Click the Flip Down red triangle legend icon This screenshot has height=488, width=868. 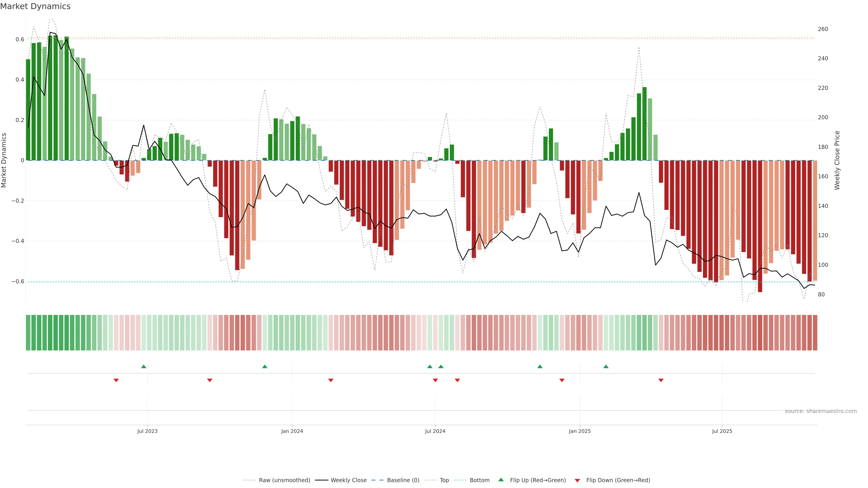577,480
